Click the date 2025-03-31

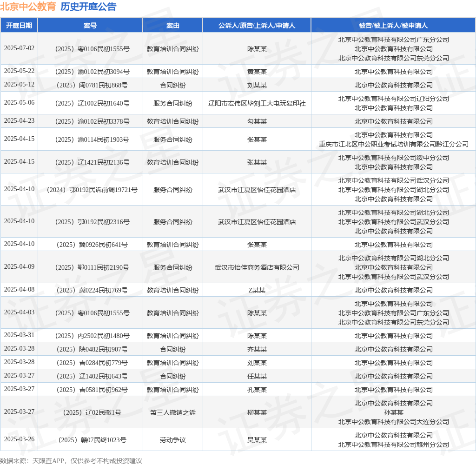click(19, 335)
